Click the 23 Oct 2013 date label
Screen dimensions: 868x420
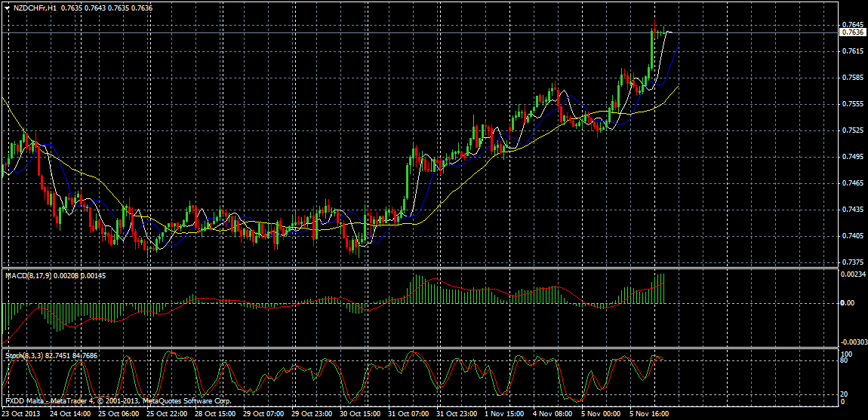[20, 414]
